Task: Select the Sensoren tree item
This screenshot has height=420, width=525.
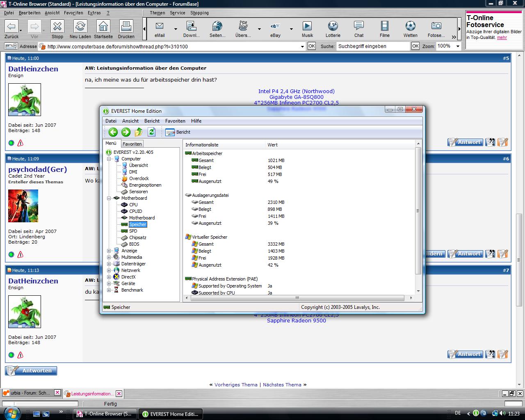Action: 138,192
